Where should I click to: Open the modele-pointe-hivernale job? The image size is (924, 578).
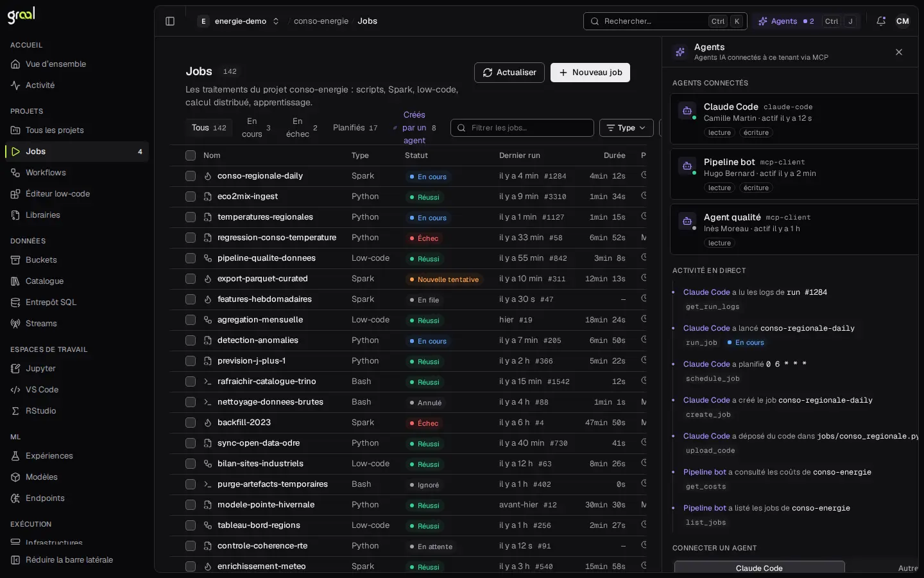pos(266,505)
